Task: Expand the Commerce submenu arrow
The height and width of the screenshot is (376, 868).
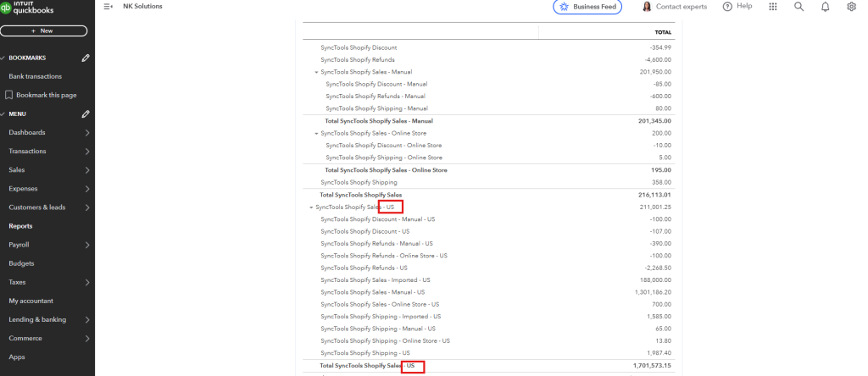Action: 87,339
